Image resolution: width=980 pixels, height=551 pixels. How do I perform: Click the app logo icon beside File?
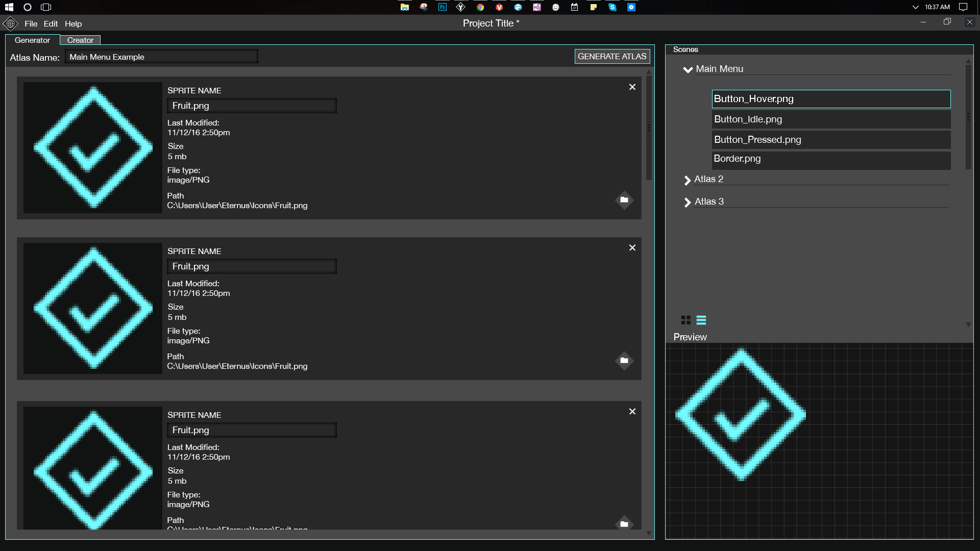(x=10, y=23)
